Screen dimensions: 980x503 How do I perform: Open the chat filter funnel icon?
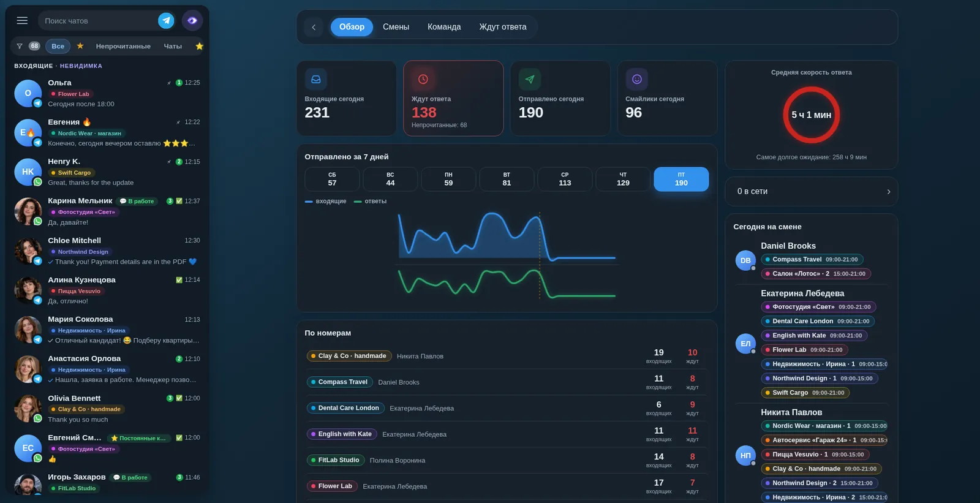click(20, 46)
